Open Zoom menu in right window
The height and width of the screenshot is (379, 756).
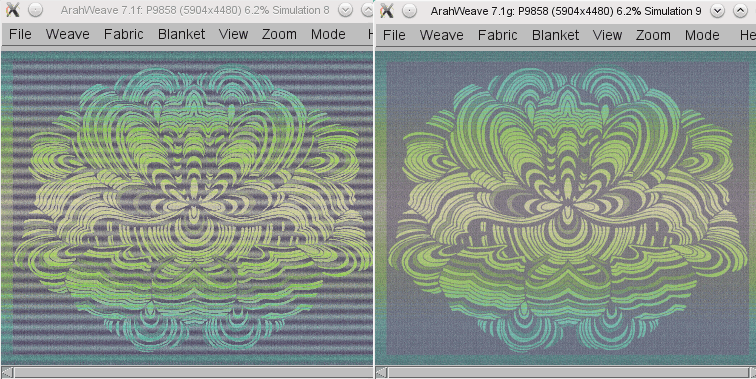(x=653, y=35)
